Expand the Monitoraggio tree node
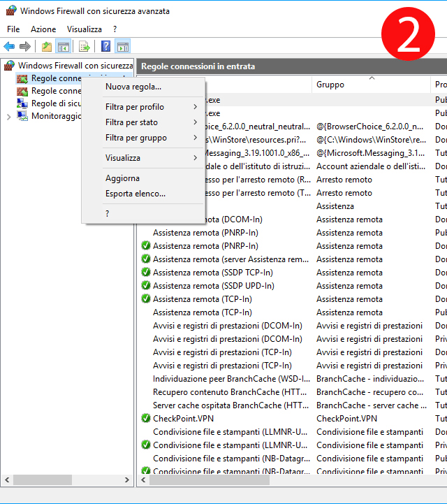447x504 pixels. (x=8, y=117)
